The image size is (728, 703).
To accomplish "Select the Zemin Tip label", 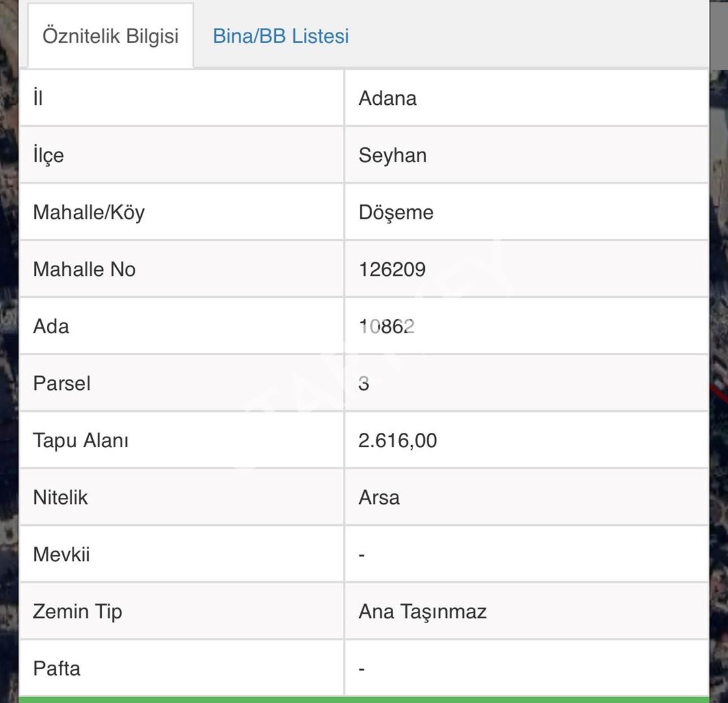I will [77, 611].
